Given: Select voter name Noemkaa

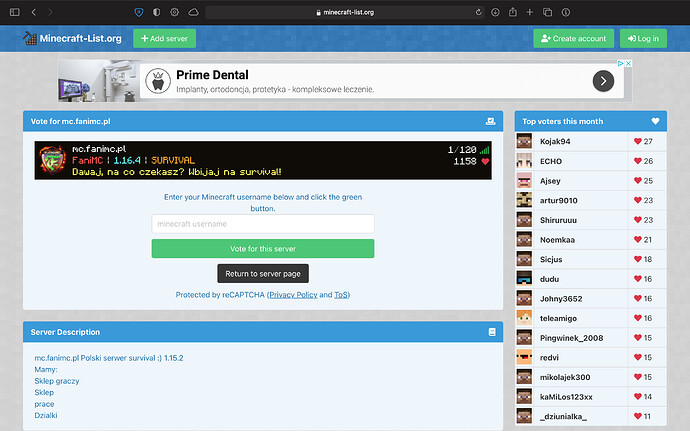Looking at the screenshot, I should pos(557,240).
